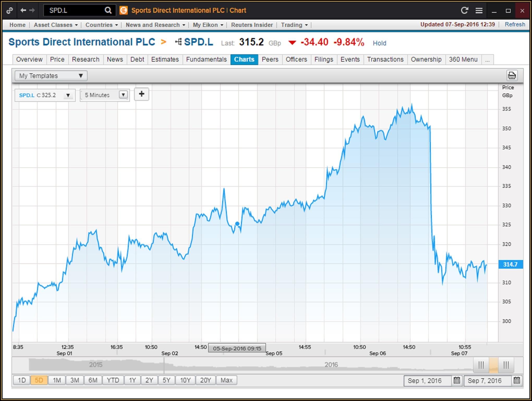Open the News tab

[115, 60]
